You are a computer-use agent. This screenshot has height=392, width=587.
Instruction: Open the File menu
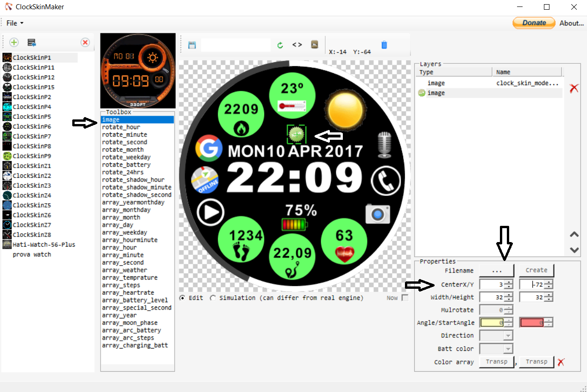[x=14, y=23]
